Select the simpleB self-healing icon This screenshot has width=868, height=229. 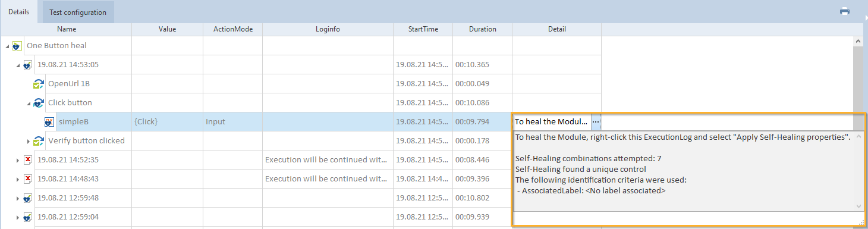(x=50, y=122)
